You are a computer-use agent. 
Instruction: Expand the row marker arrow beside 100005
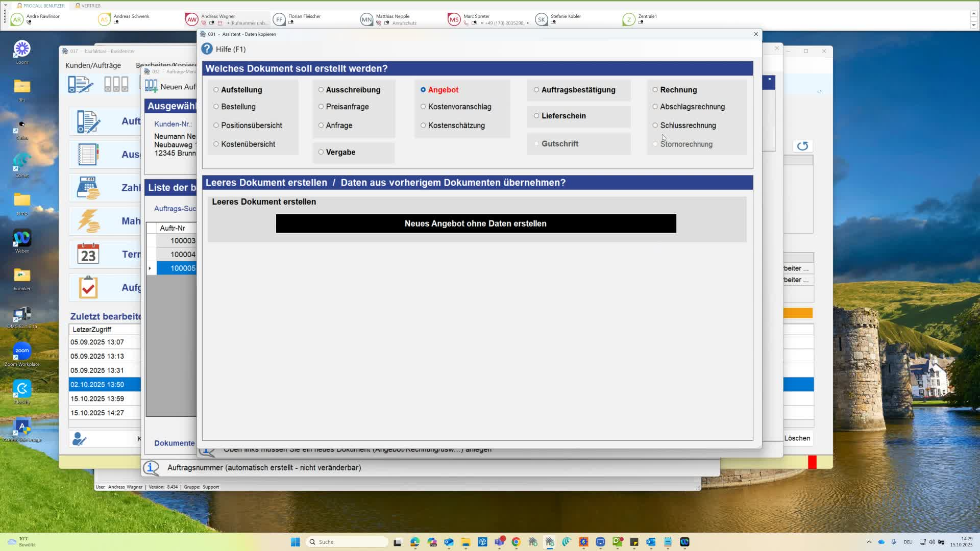150,268
